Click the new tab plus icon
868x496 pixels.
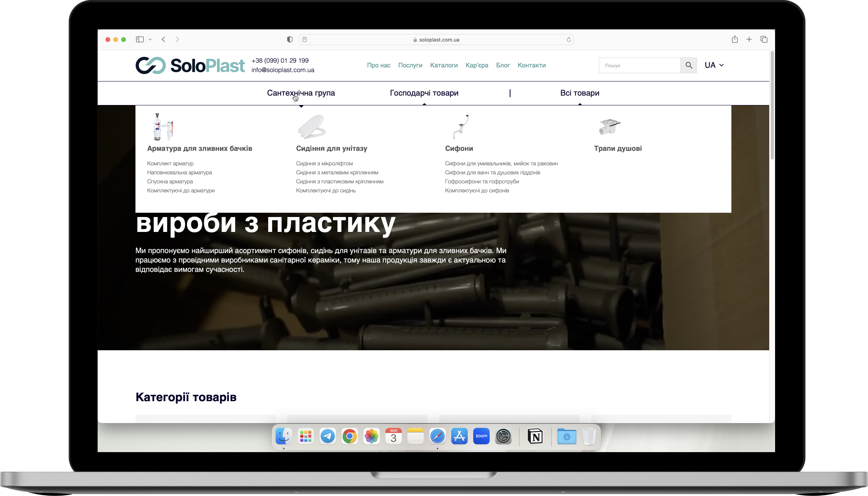click(x=749, y=39)
